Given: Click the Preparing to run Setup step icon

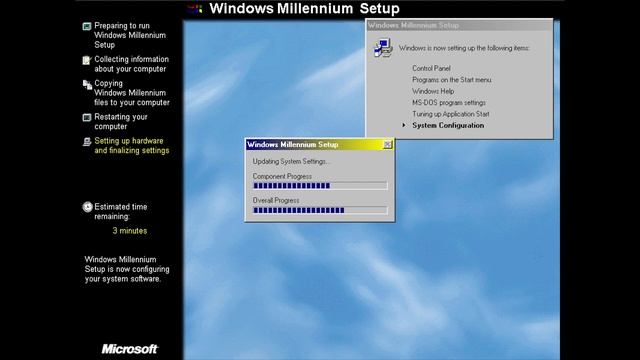Looking at the screenshot, I should (87, 27).
